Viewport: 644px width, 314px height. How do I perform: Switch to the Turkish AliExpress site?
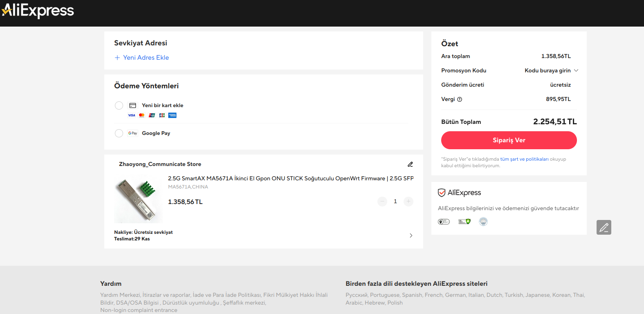[x=514, y=295]
